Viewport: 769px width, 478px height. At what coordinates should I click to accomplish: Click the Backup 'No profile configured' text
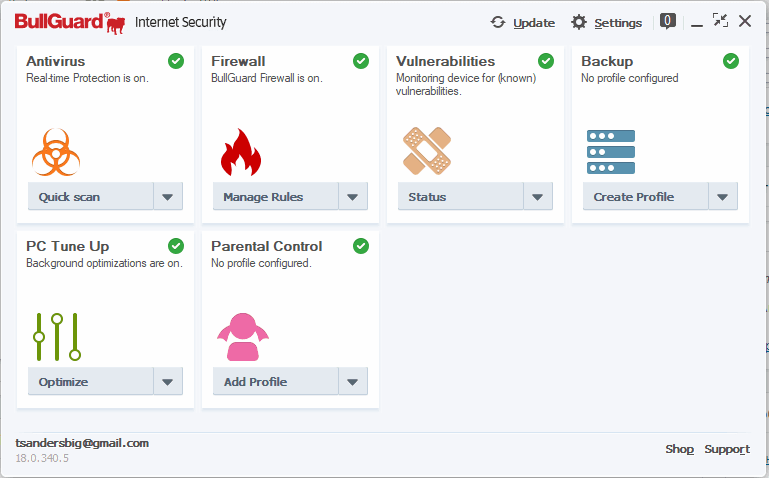click(630, 78)
